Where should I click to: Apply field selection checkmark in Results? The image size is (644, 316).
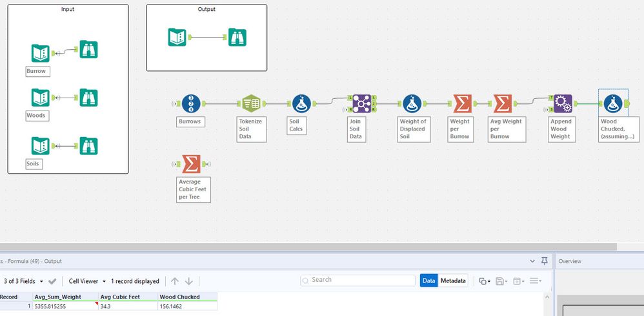coord(52,282)
